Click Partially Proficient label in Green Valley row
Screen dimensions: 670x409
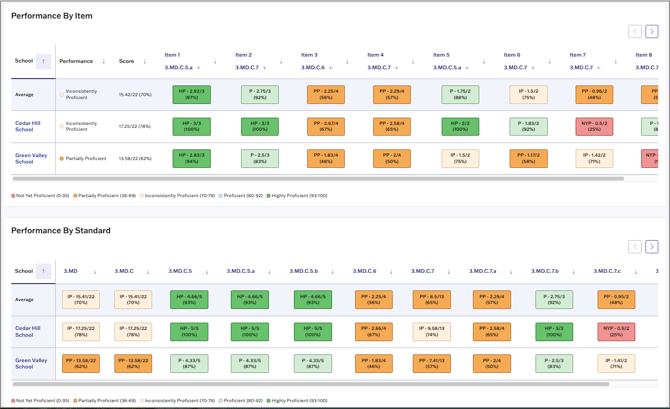86,159
